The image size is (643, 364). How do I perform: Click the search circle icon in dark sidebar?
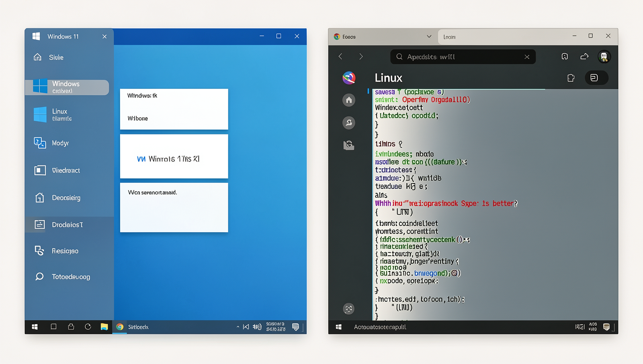click(x=349, y=123)
